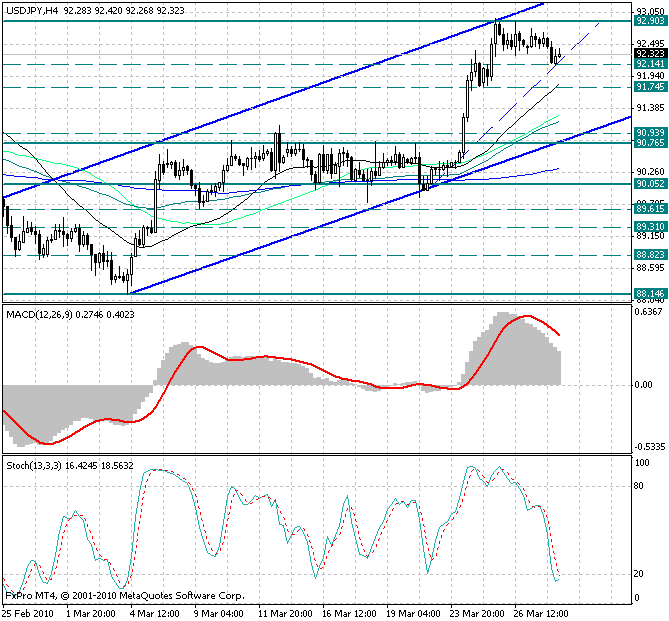The image size is (669, 621).
Task: Click the 89.310 price level label
Action: 650,227
